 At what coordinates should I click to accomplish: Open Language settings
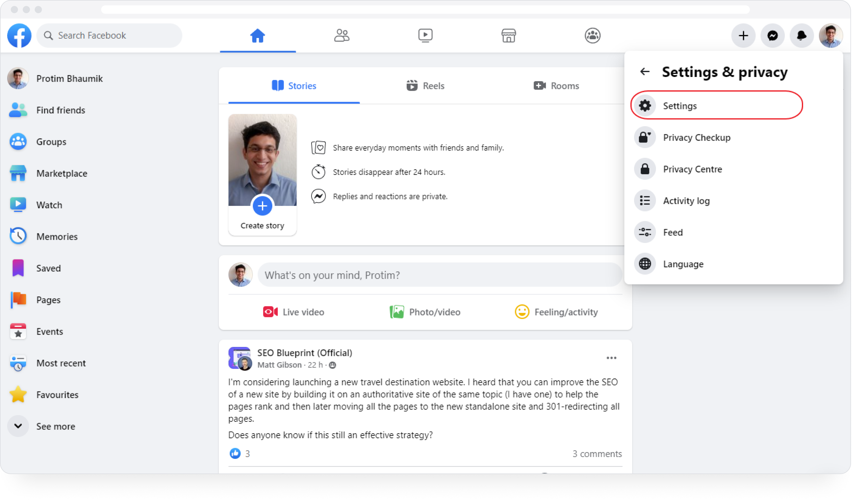683,264
